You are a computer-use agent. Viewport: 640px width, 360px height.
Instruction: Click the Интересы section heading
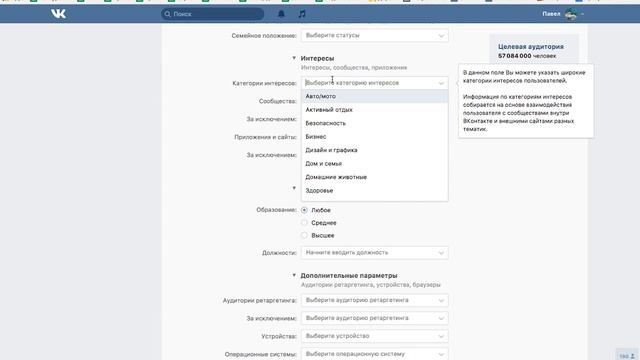317,58
